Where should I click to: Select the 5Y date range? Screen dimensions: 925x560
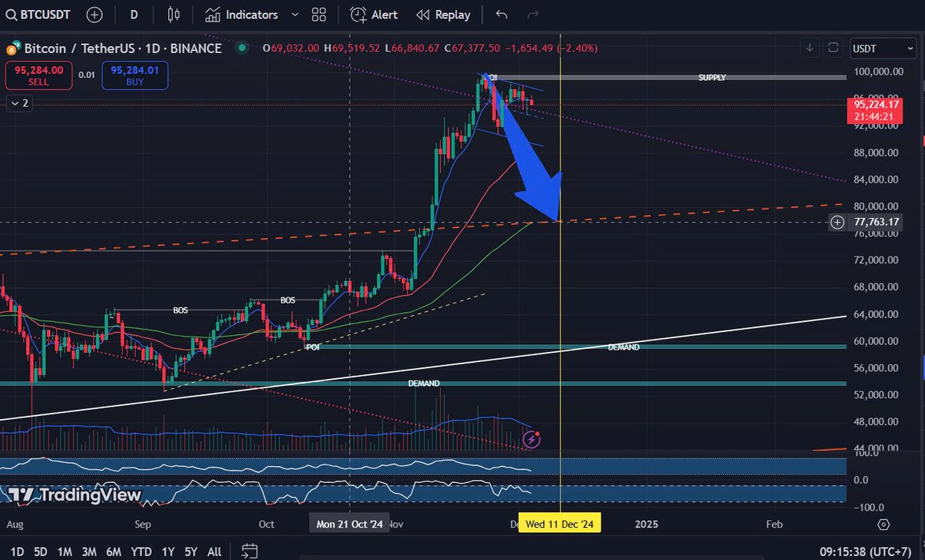[x=190, y=552]
